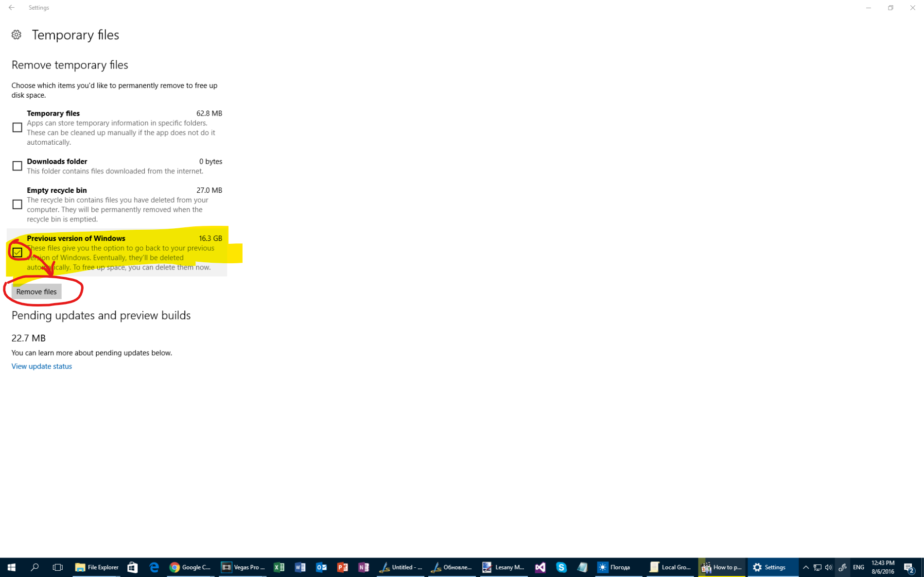Screen dimensions: 924x577
Task: Switch to Visual Studio in taskbar
Action: click(x=540, y=567)
